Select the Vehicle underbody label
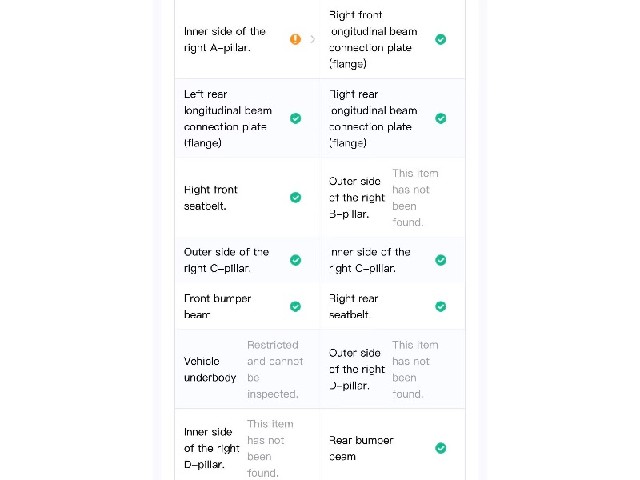Image resolution: width=640 pixels, height=480 pixels. click(210, 369)
